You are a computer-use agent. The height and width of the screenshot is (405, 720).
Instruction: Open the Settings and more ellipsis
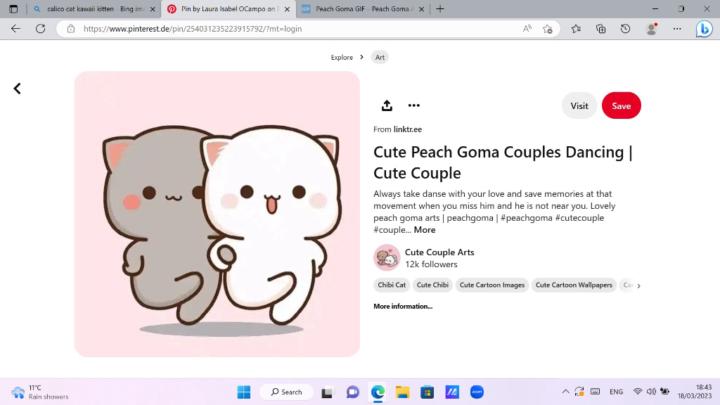677,29
